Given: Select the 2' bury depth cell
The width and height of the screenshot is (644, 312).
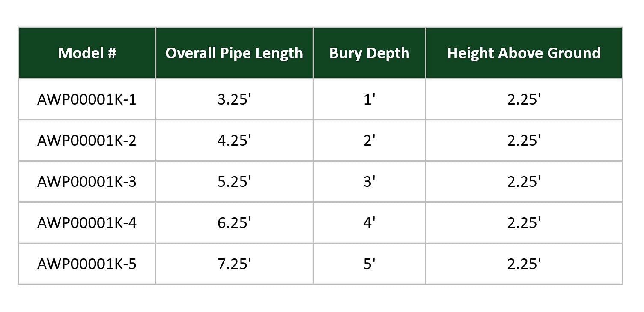Looking at the screenshot, I should 370,141.
